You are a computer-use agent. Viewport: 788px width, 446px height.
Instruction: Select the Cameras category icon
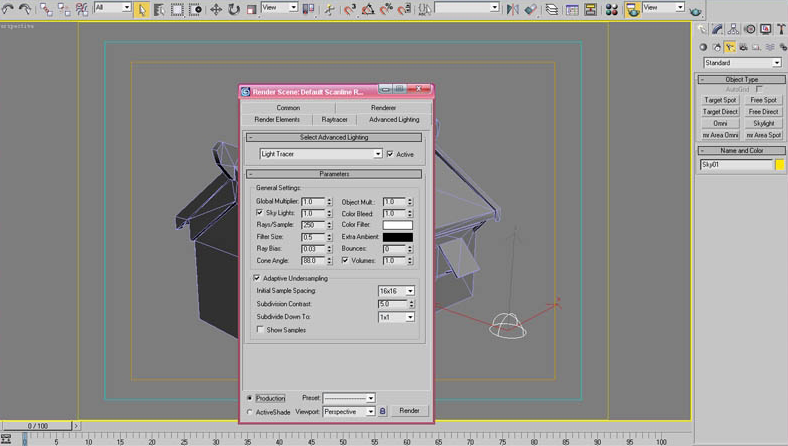(743, 47)
